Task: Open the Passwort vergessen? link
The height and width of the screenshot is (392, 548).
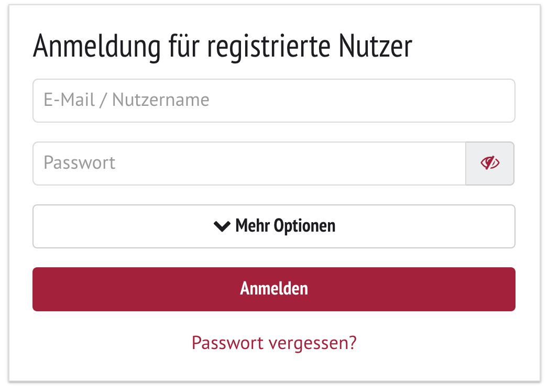Action: point(274,343)
